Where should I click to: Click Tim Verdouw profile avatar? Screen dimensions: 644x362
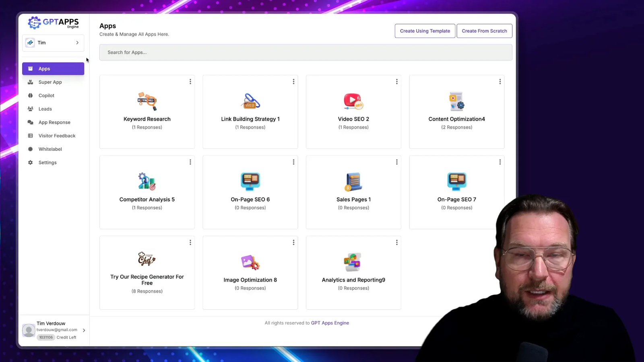coord(29,330)
